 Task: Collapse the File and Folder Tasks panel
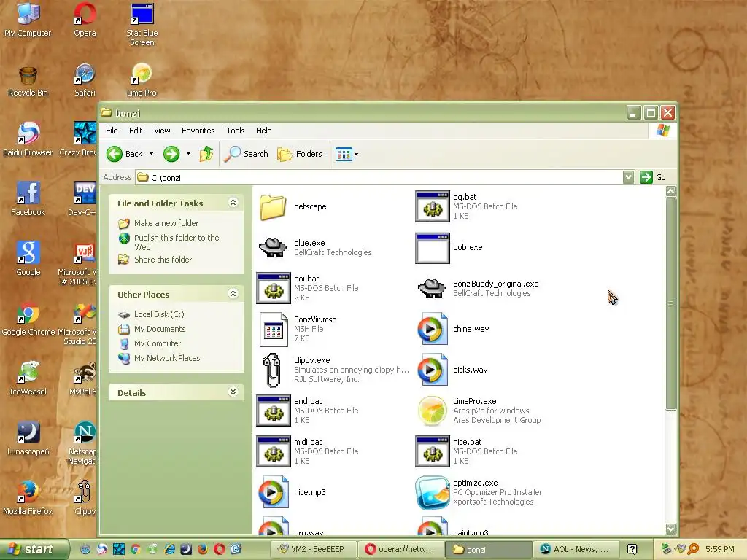coord(233,203)
